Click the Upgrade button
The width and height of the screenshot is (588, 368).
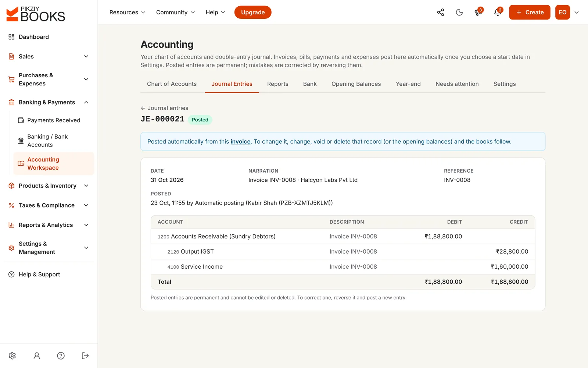coord(253,12)
